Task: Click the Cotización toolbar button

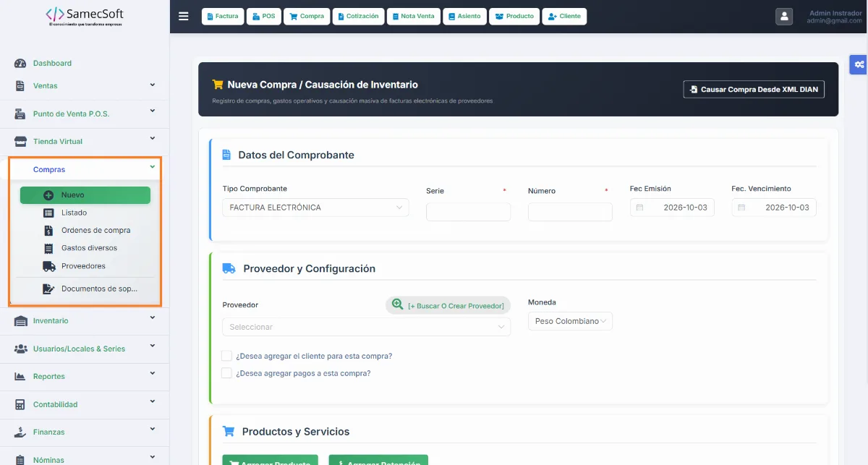Action: (359, 17)
